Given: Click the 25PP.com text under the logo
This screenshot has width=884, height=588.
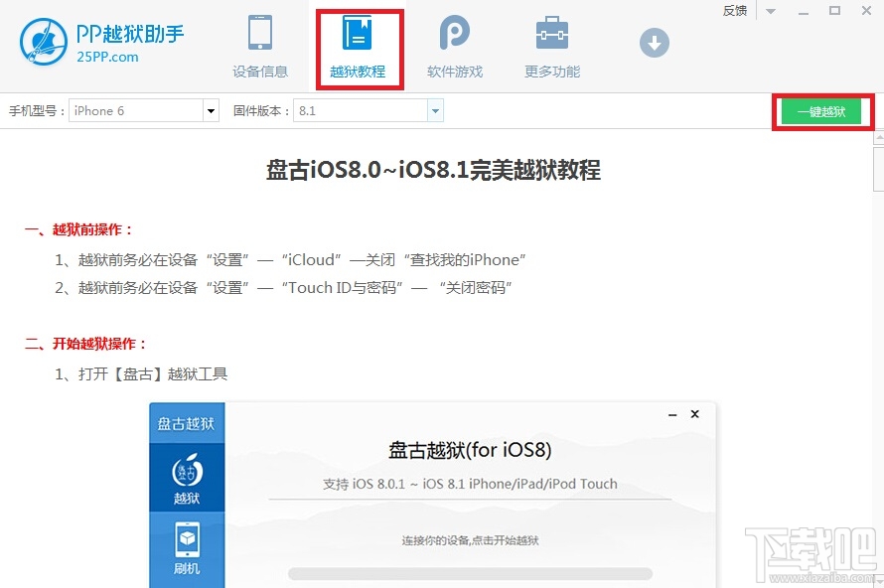Looking at the screenshot, I should coord(107,57).
